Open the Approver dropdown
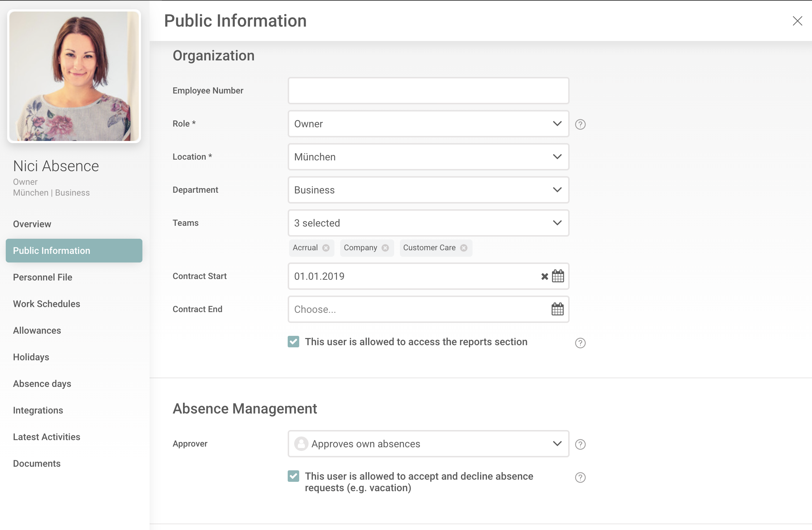The image size is (812, 530). click(x=428, y=444)
